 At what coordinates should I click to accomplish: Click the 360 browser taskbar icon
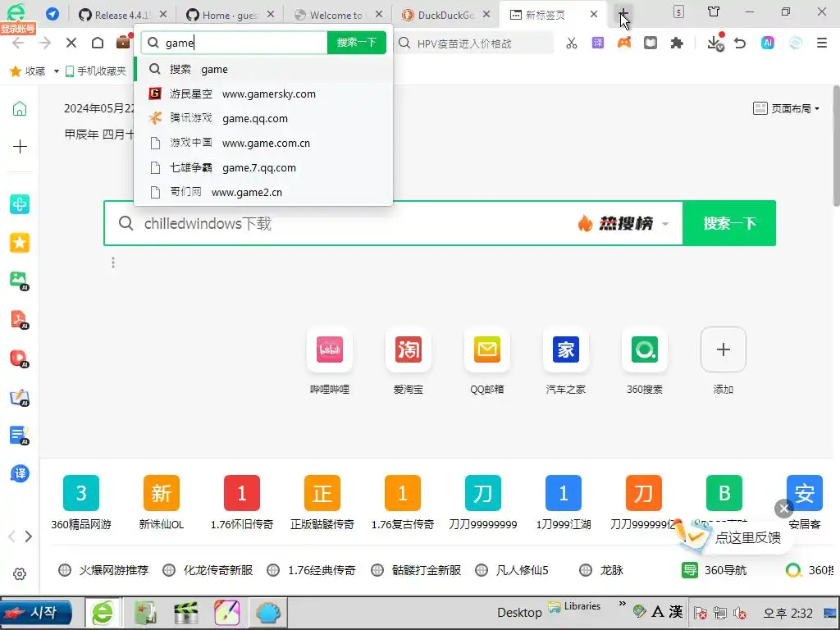[103, 612]
